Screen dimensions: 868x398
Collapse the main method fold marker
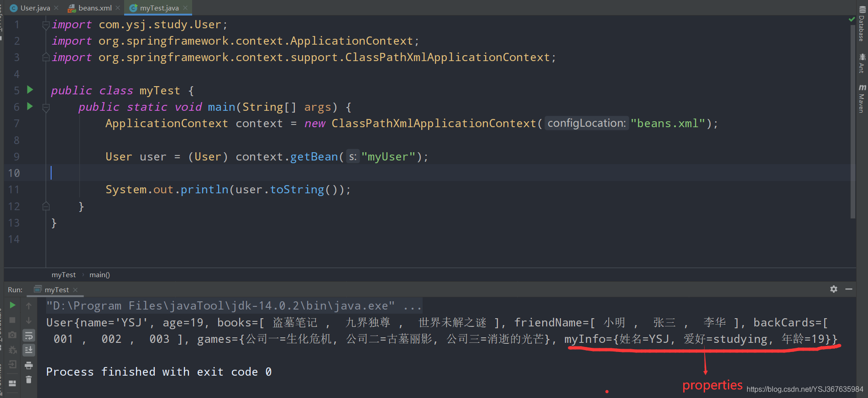pyautogui.click(x=46, y=108)
